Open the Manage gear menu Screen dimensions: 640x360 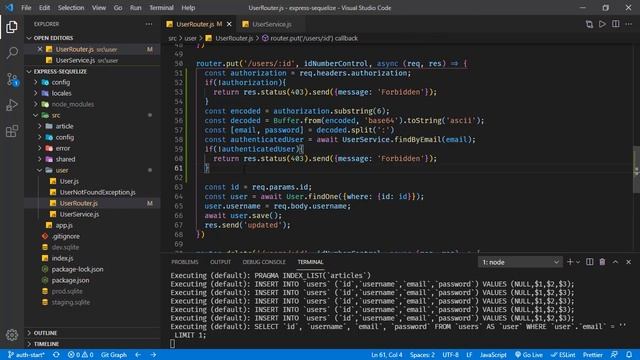(12, 335)
